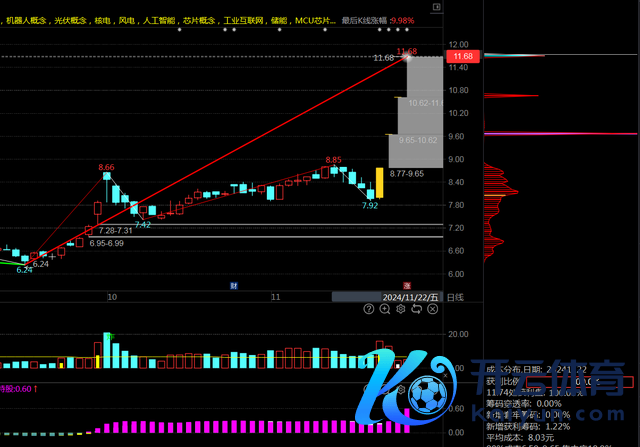Click the 2024/11/22 date label
Screen dimensions: 640x447
tap(412, 297)
